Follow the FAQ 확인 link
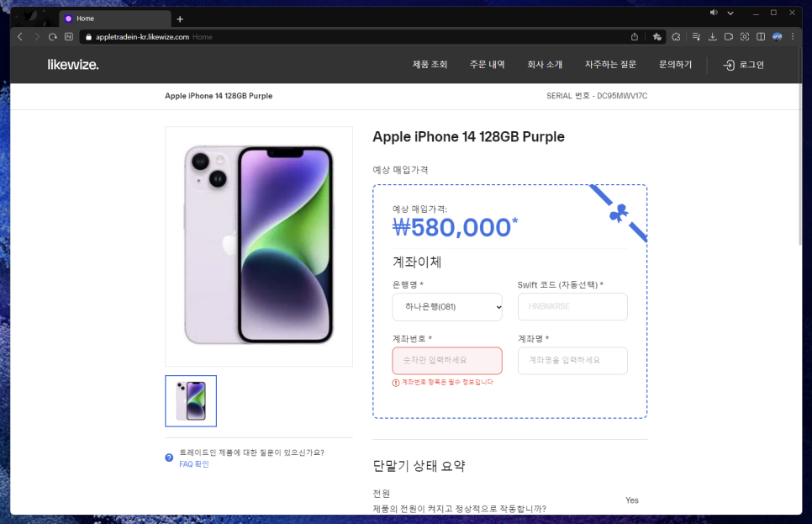 tap(194, 464)
